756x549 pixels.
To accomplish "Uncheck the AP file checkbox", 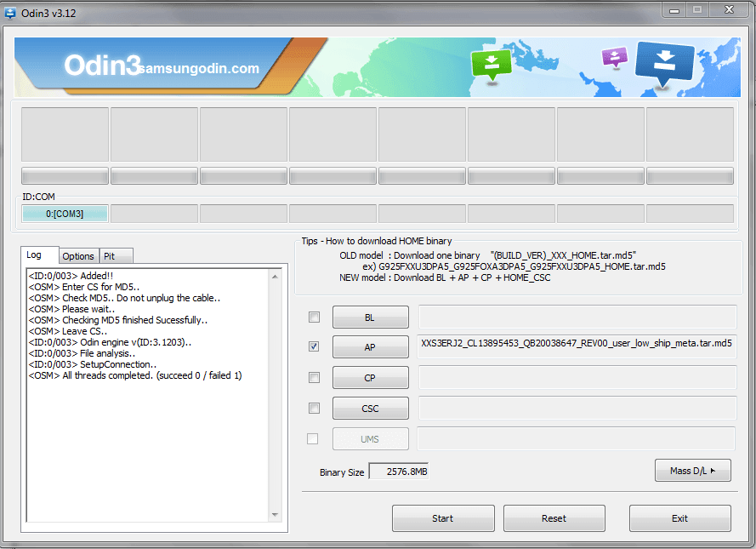I will 314,346.
